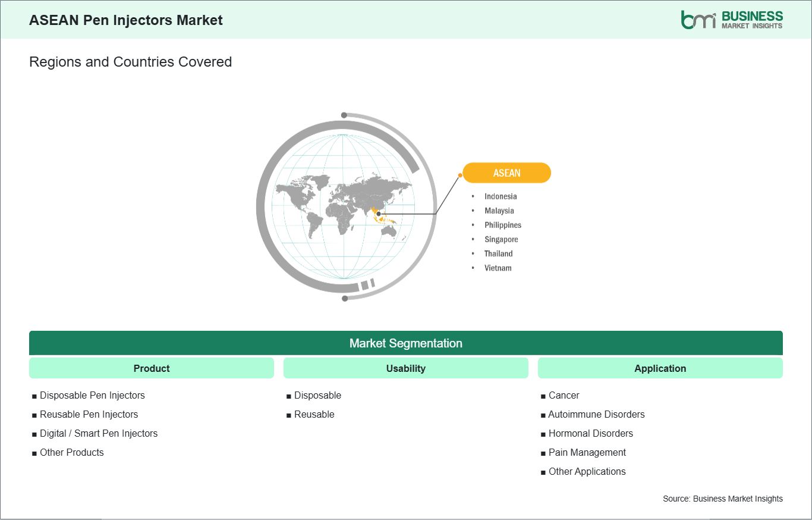812x520 pixels.
Task: Click Indonesia in the country list
Action: [x=501, y=196]
